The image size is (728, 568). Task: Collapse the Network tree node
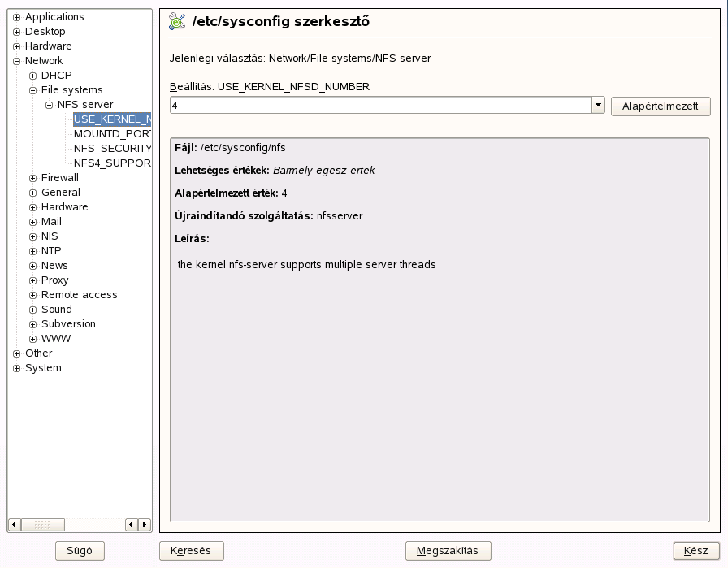(15, 60)
